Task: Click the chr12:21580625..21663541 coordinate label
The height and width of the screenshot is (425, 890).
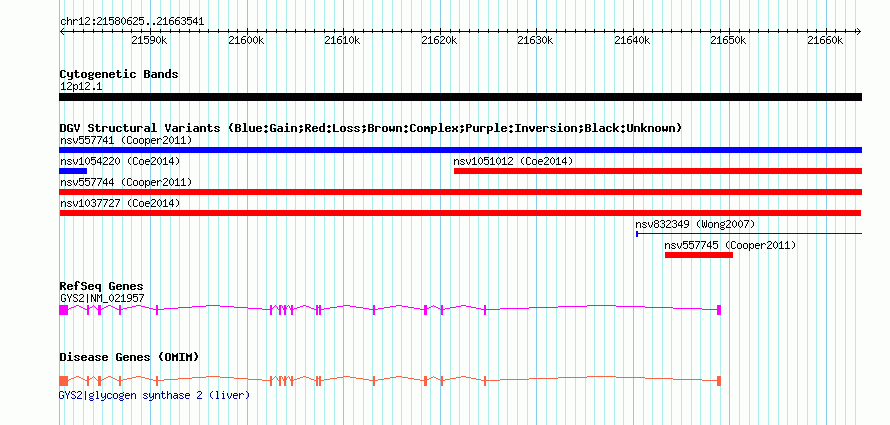Action: point(132,22)
